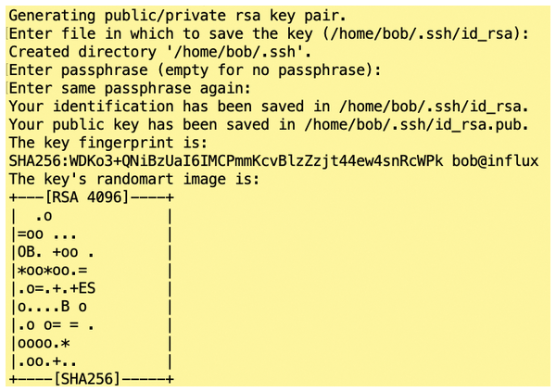Click 'The key fingerprint is:' line

107,143
